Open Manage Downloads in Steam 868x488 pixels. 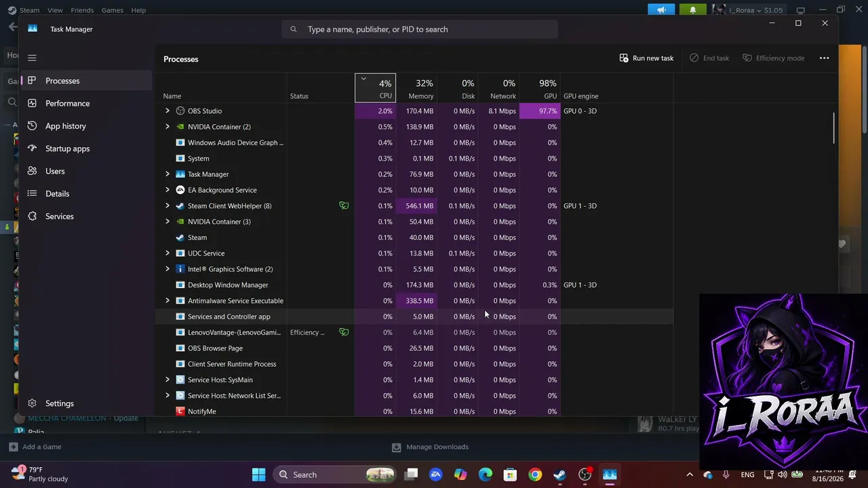click(x=431, y=447)
